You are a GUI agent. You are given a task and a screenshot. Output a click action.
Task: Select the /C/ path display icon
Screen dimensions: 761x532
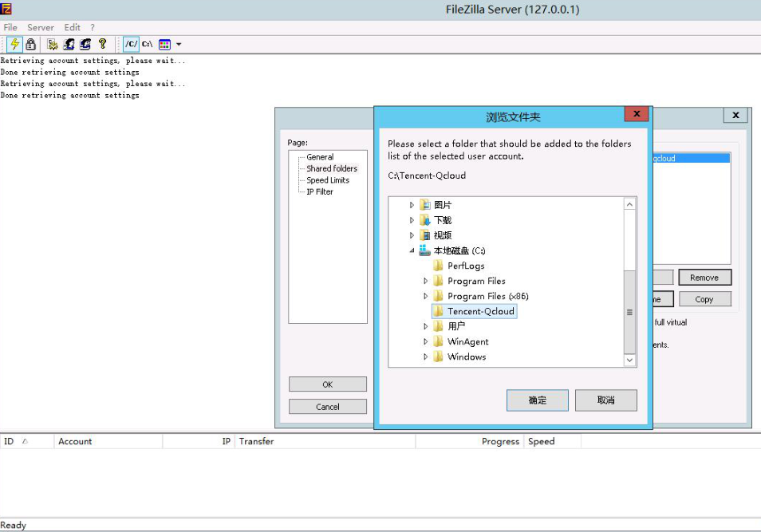131,45
